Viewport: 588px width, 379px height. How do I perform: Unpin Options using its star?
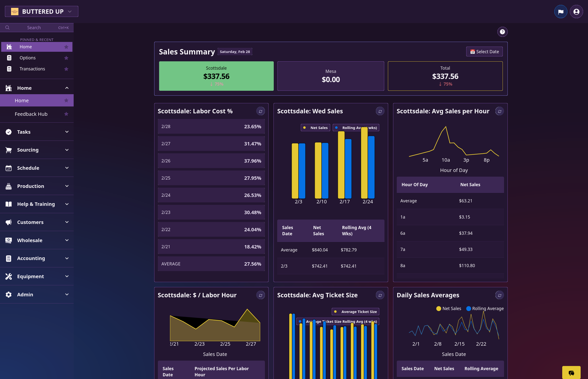pyautogui.click(x=66, y=58)
